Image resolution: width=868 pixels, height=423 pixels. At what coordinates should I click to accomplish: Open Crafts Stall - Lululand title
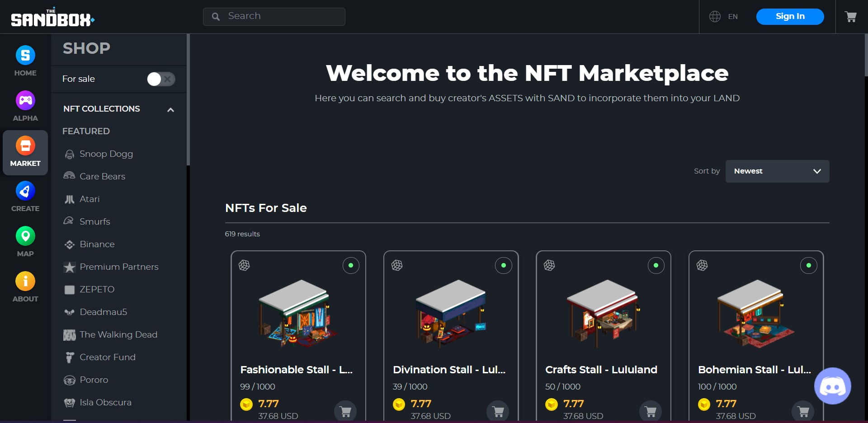(x=601, y=370)
